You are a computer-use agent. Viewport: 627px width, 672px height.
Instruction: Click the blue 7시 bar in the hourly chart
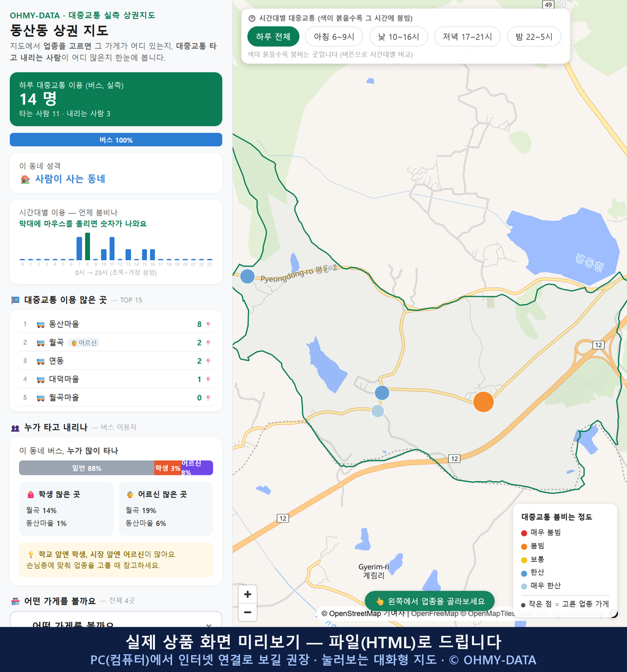(80, 248)
